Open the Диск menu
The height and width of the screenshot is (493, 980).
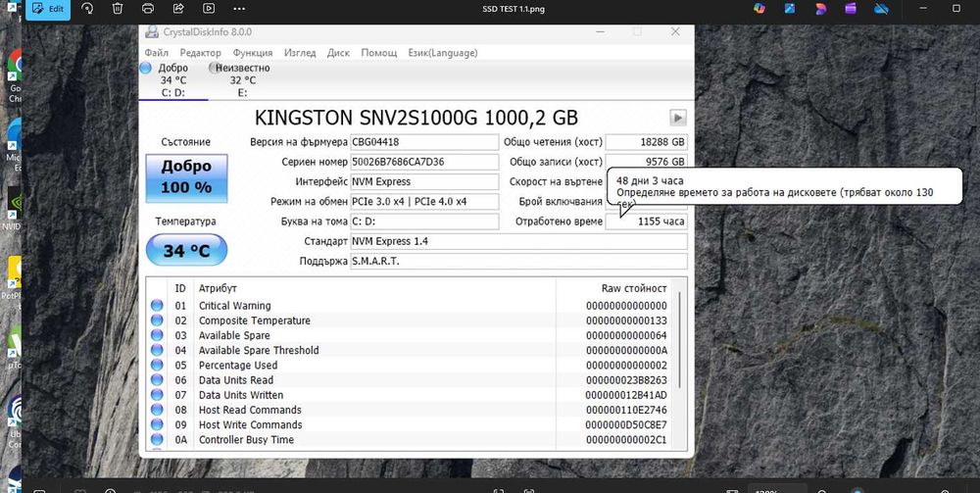[338, 53]
